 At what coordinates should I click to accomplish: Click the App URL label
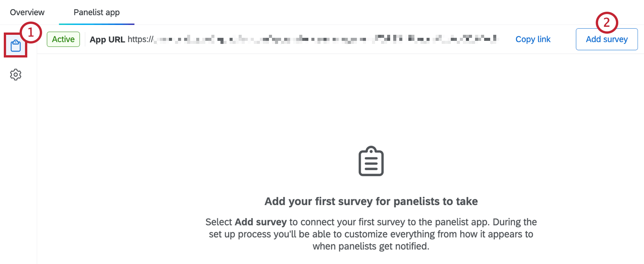click(x=107, y=39)
